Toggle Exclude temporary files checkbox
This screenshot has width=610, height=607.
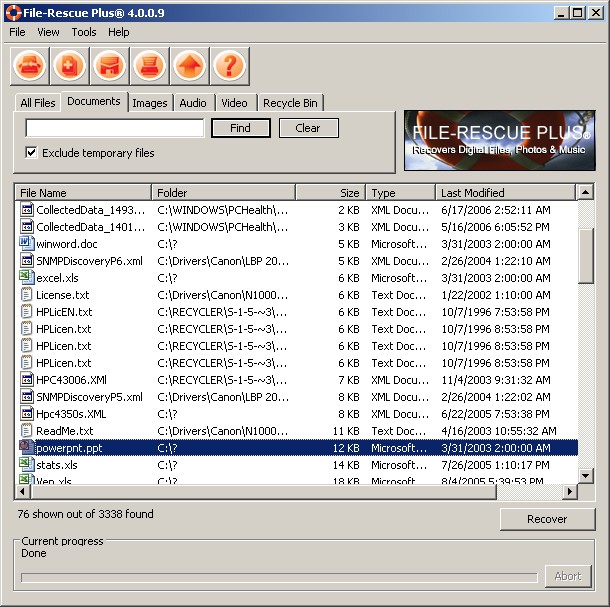point(31,153)
